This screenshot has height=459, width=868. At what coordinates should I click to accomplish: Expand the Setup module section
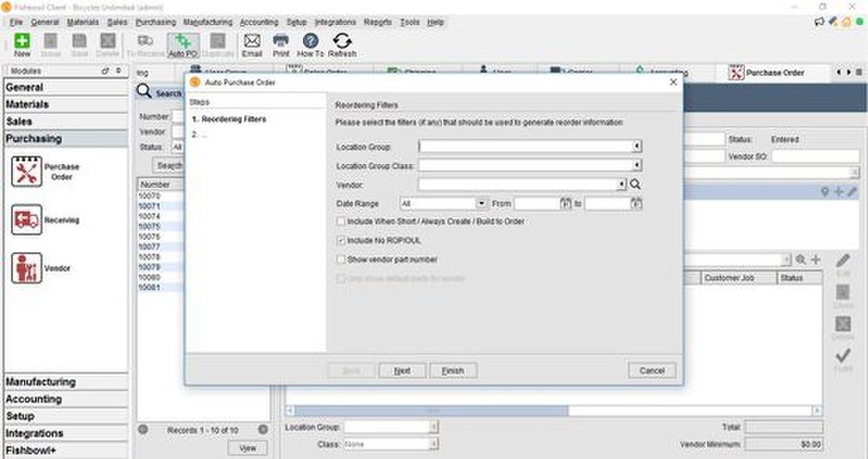tap(65, 416)
